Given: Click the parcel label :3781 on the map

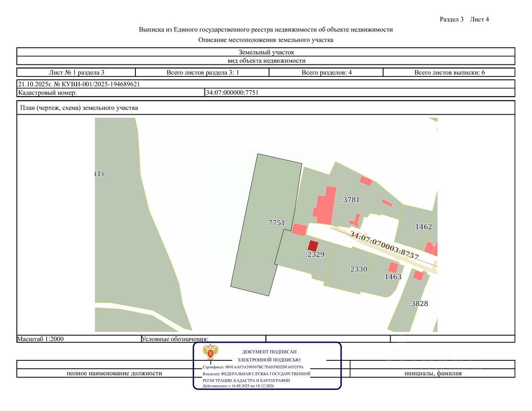Looking at the screenshot, I should [x=350, y=200].
